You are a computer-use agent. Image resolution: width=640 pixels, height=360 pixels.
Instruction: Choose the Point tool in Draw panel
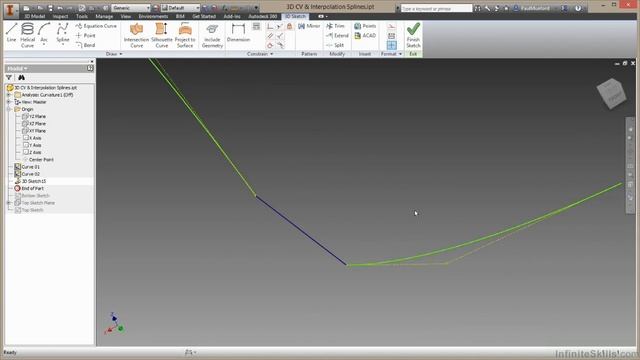tap(86, 36)
